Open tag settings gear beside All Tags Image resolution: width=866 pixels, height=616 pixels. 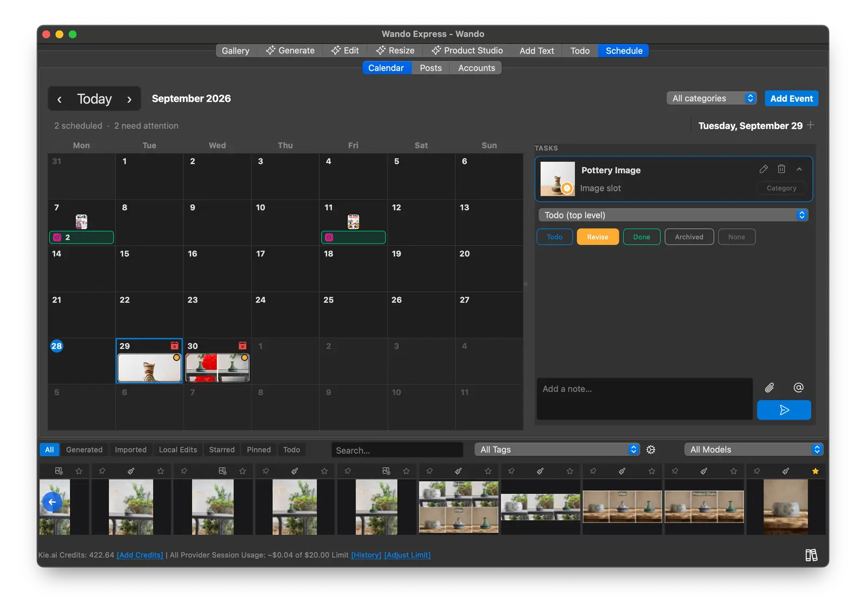click(x=651, y=450)
